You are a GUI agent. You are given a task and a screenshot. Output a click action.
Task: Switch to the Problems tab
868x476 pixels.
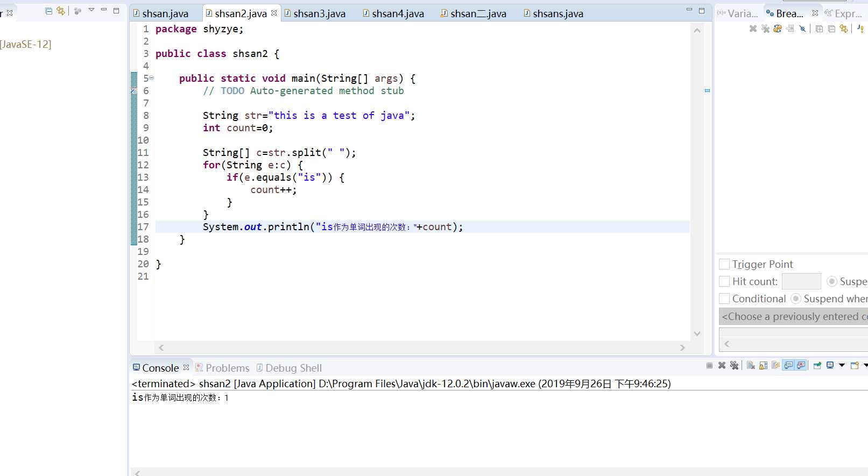point(222,368)
